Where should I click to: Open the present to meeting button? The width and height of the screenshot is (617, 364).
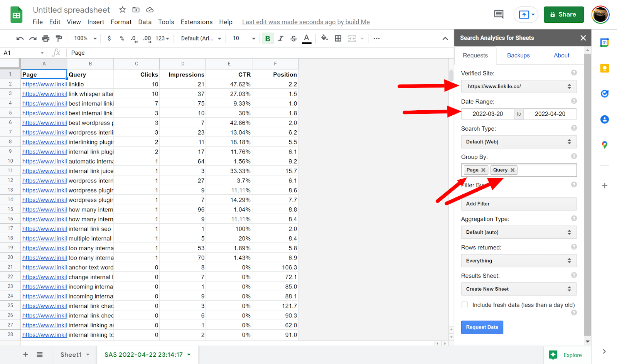pos(526,15)
